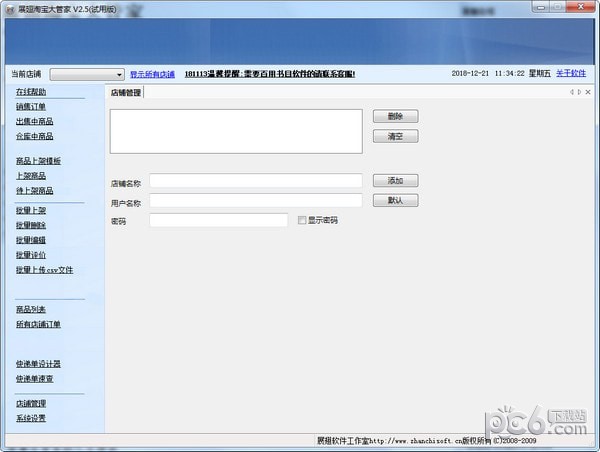Open 商品上架模板 in the sidebar
Screen dimensions: 600x452
coord(38,161)
